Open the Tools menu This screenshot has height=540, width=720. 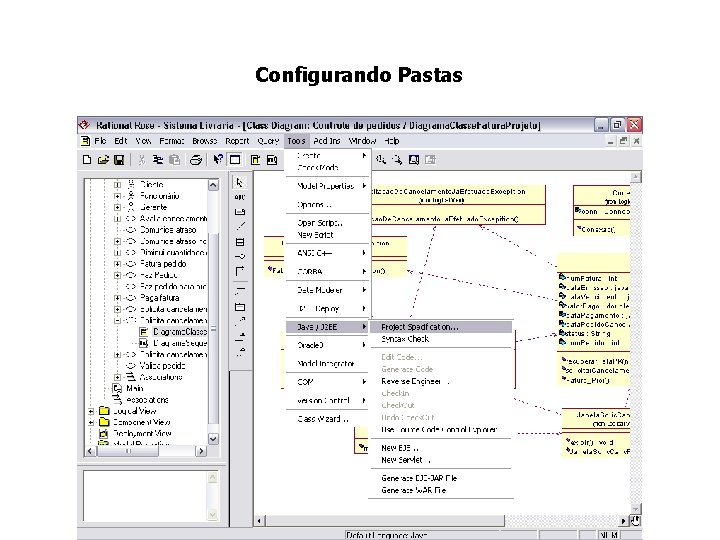(296, 141)
